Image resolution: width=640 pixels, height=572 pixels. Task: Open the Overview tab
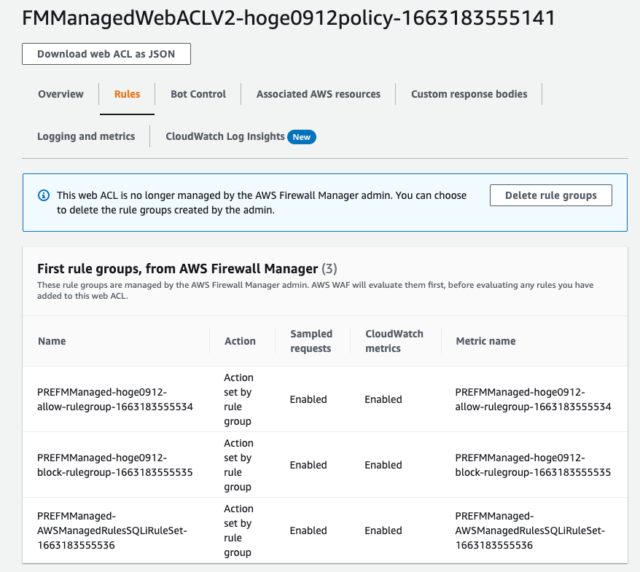click(61, 94)
